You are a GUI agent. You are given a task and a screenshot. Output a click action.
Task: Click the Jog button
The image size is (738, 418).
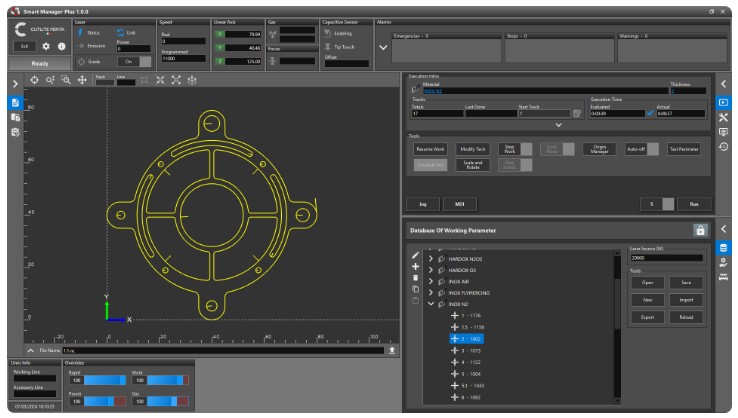click(x=423, y=204)
